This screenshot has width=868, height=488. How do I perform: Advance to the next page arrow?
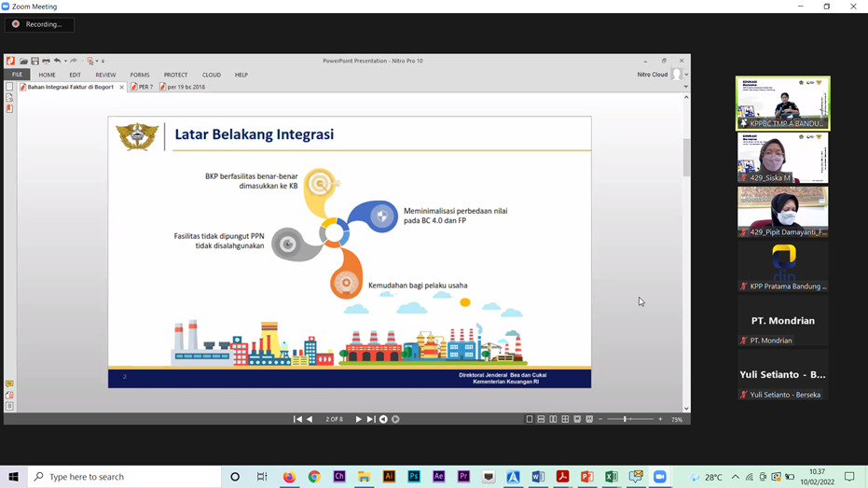(358, 420)
